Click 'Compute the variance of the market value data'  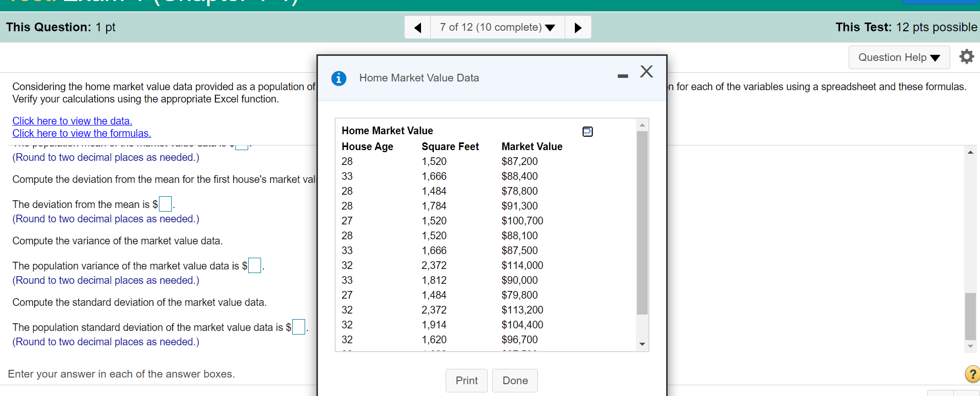pos(117,241)
